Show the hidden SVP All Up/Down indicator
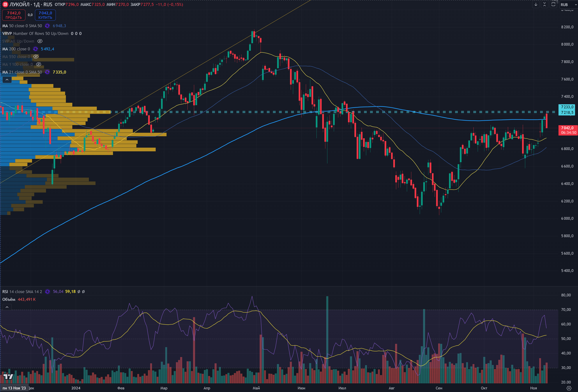578x392 pixels. 40,41
